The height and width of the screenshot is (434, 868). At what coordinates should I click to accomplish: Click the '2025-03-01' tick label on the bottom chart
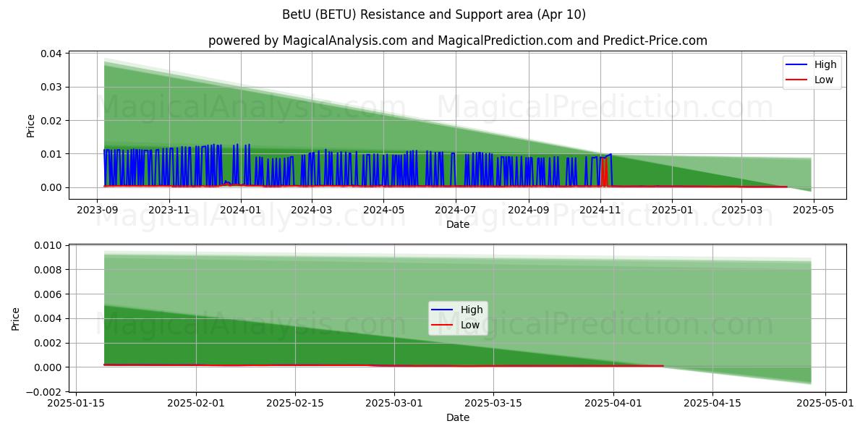pyautogui.click(x=394, y=403)
